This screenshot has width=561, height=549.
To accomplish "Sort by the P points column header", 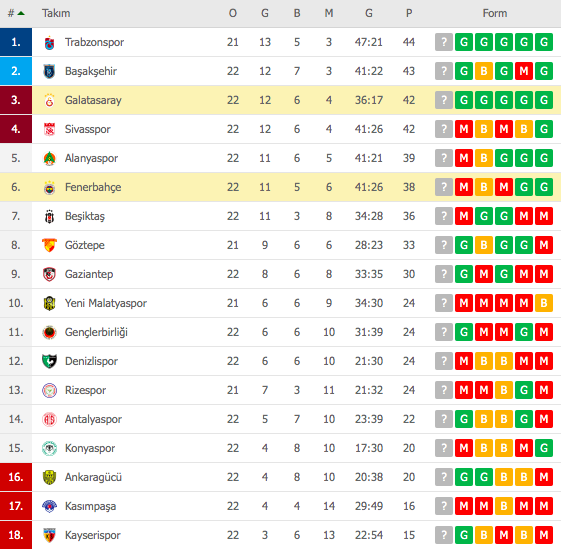I will pos(409,13).
